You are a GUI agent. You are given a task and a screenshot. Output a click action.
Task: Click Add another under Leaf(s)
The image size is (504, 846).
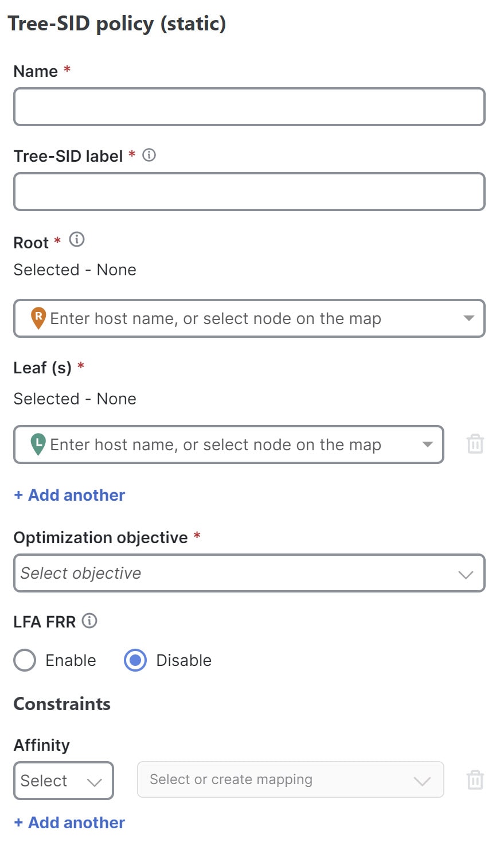click(69, 495)
